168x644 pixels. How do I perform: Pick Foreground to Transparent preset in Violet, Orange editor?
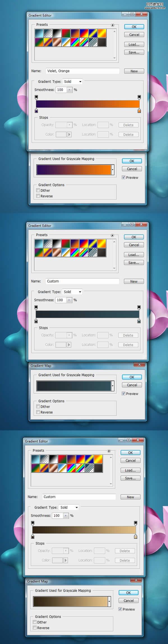(48, 33)
